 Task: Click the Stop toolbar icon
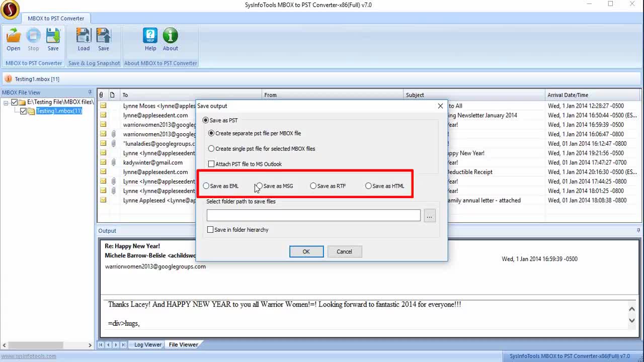[33, 39]
